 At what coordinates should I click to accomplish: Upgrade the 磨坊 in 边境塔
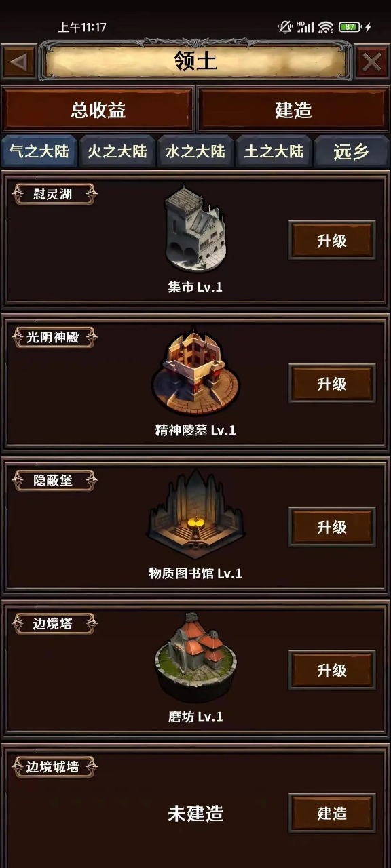point(332,670)
